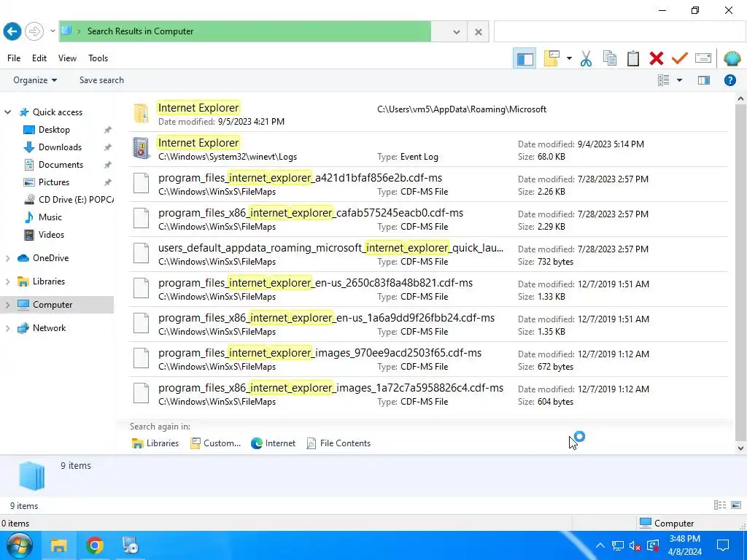Screen dimensions: 747x560
Task: Select Documents in navigation pane
Action: 61,165
